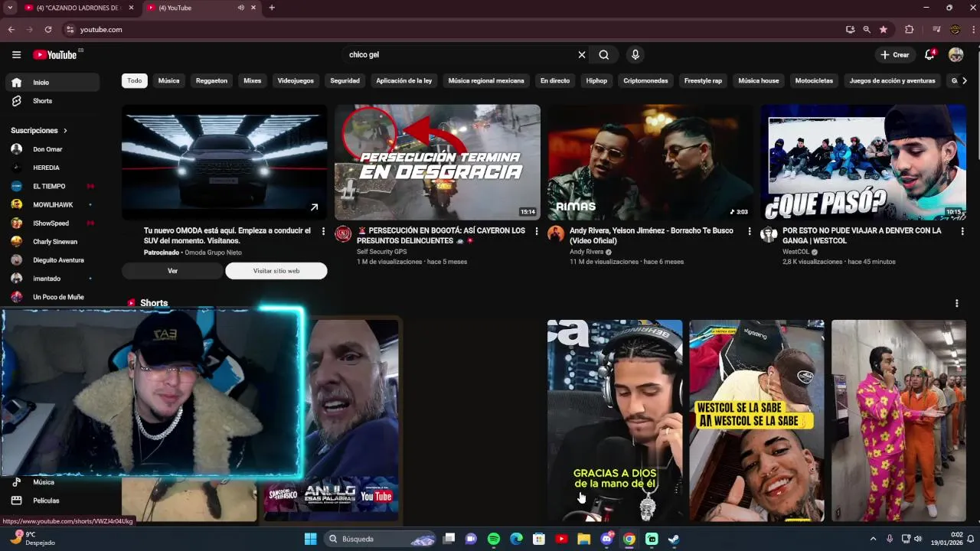Switch to the 'CAZANDO LADRONES' tab

(x=80, y=8)
